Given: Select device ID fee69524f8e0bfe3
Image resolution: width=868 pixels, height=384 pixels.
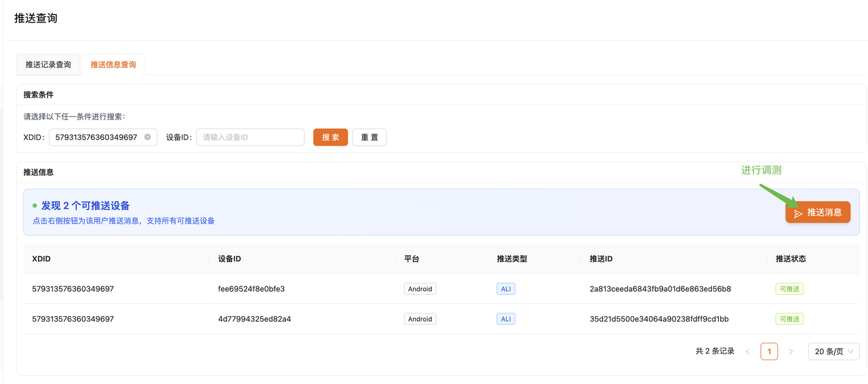Looking at the screenshot, I should (252, 289).
